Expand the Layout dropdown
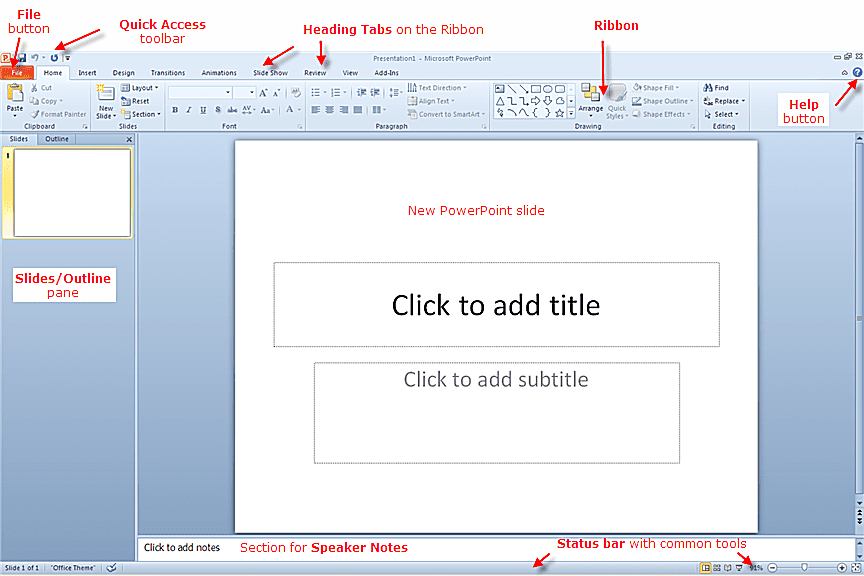864x576 pixels. click(139, 87)
